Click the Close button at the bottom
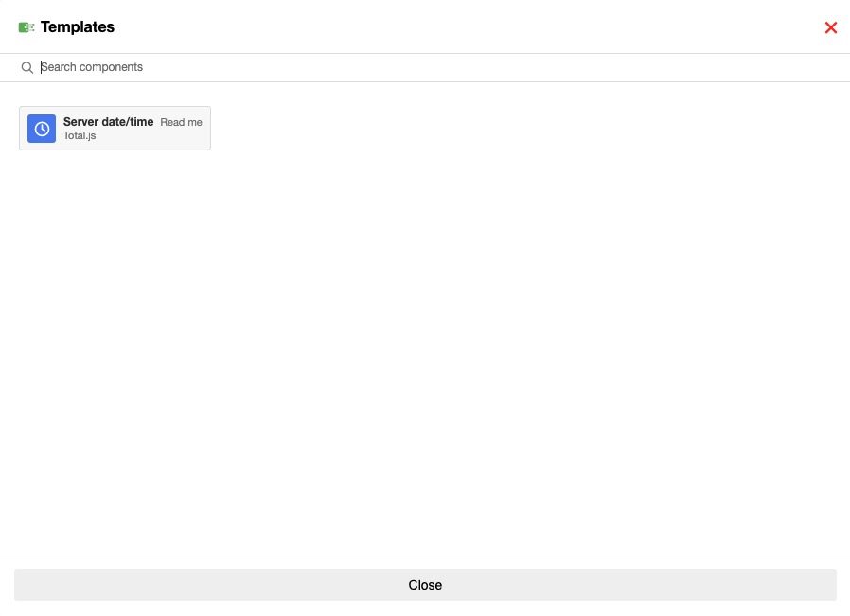The width and height of the screenshot is (850, 616). [x=425, y=585]
